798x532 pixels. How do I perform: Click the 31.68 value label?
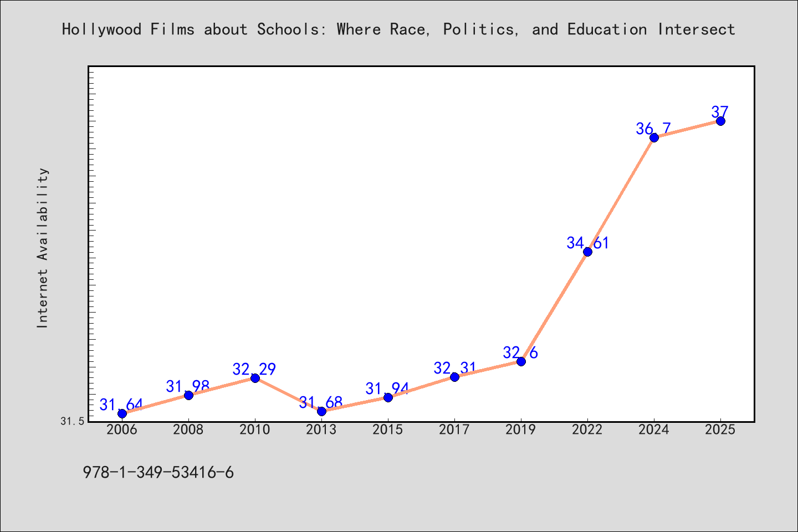(x=321, y=403)
